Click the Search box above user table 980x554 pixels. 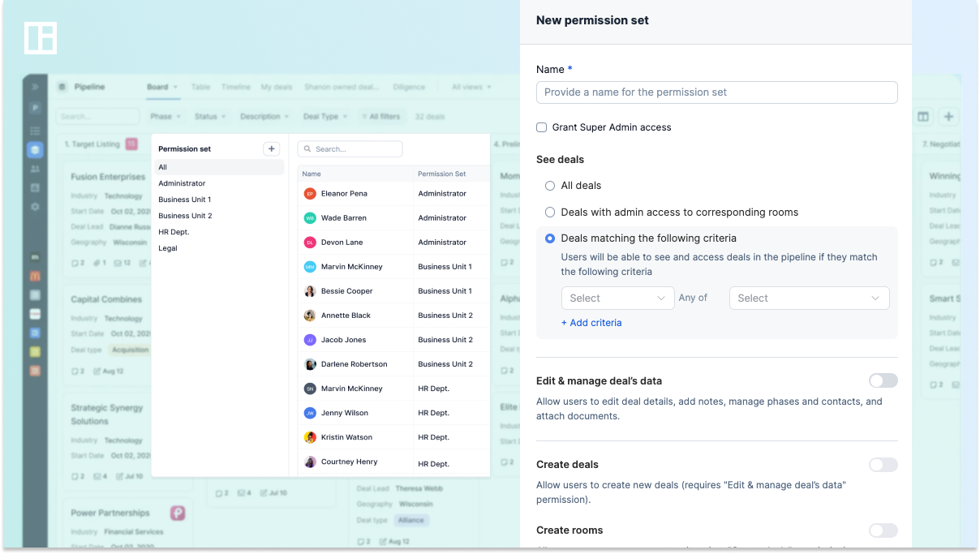pos(350,149)
